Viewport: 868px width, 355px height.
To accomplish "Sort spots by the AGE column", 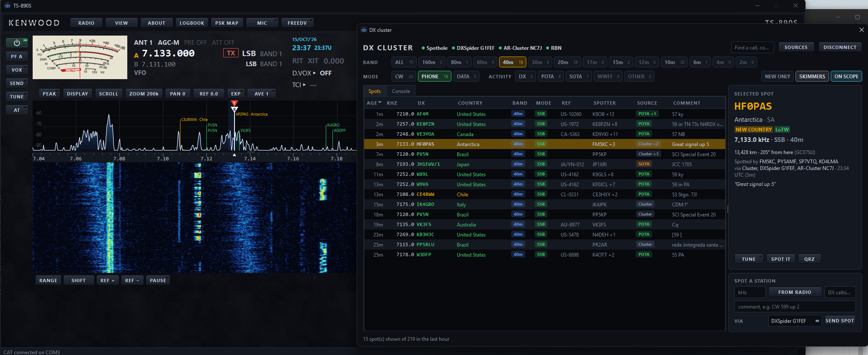I will point(374,103).
